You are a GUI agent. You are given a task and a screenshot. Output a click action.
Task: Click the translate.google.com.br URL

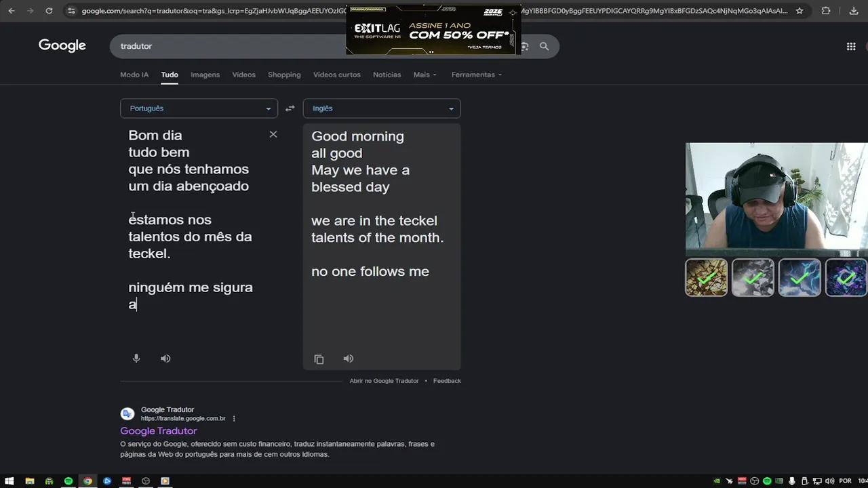pos(183,419)
